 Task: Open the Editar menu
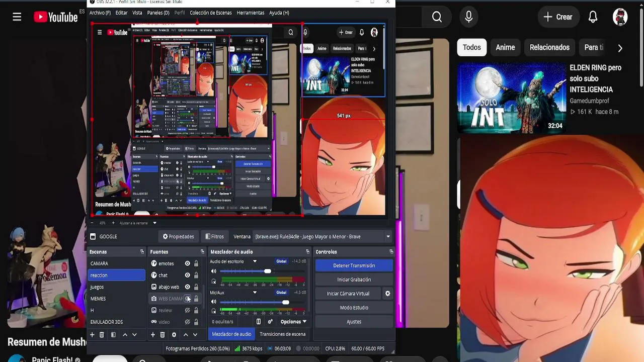122,13
